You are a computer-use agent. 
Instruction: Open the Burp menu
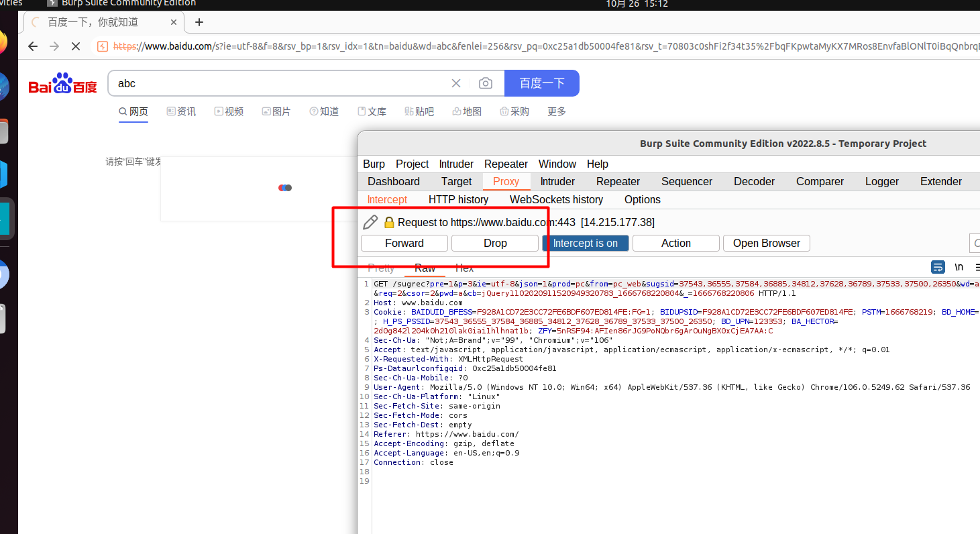coord(374,164)
